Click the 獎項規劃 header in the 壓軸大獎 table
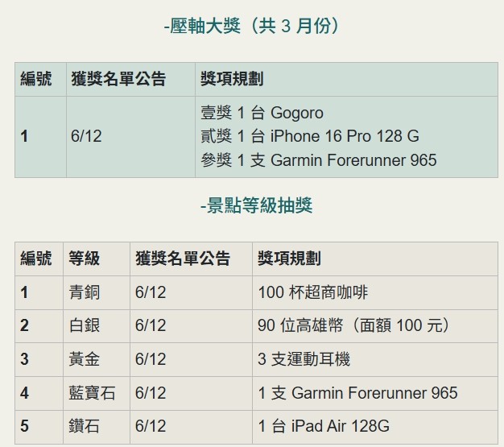Viewport: 504px width, 447px height. pos(232,79)
